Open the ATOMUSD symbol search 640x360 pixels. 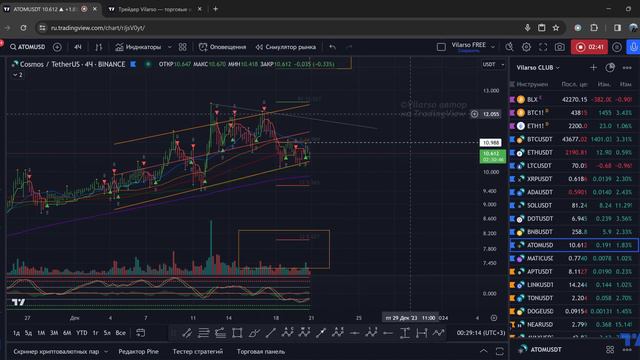[x=27, y=47]
